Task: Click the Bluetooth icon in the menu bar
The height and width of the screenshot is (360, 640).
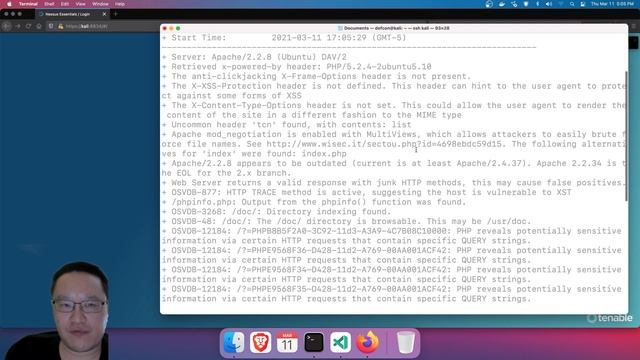Action: (x=537, y=4)
